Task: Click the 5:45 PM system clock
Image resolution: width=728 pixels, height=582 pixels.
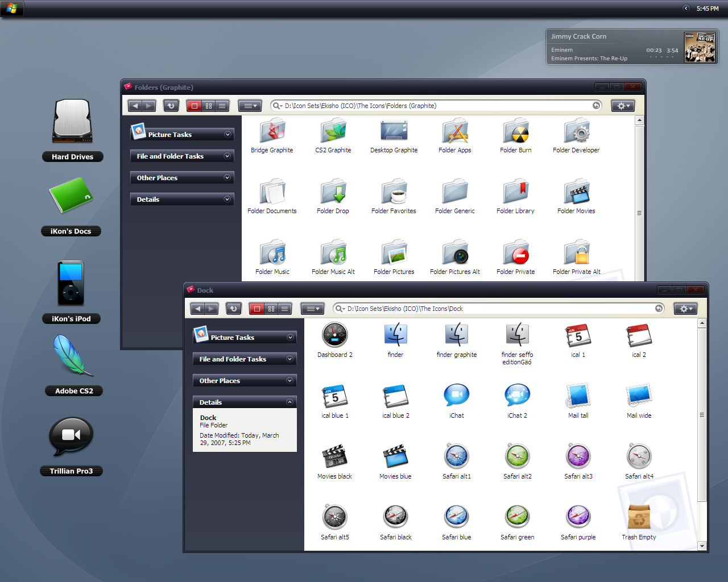Action: [x=708, y=9]
